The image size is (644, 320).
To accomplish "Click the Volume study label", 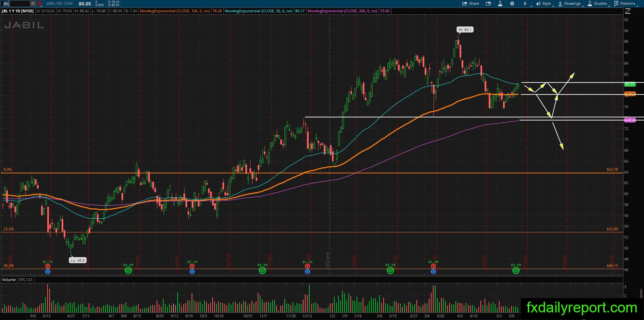I will tap(9, 280).
